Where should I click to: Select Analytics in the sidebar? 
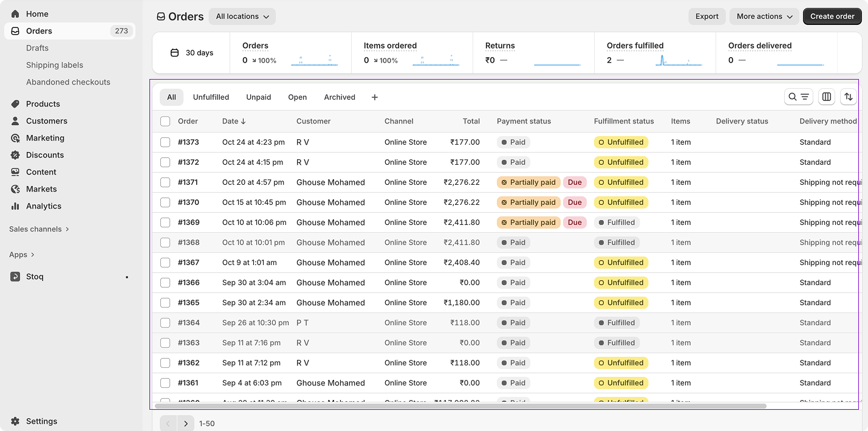pos(43,206)
